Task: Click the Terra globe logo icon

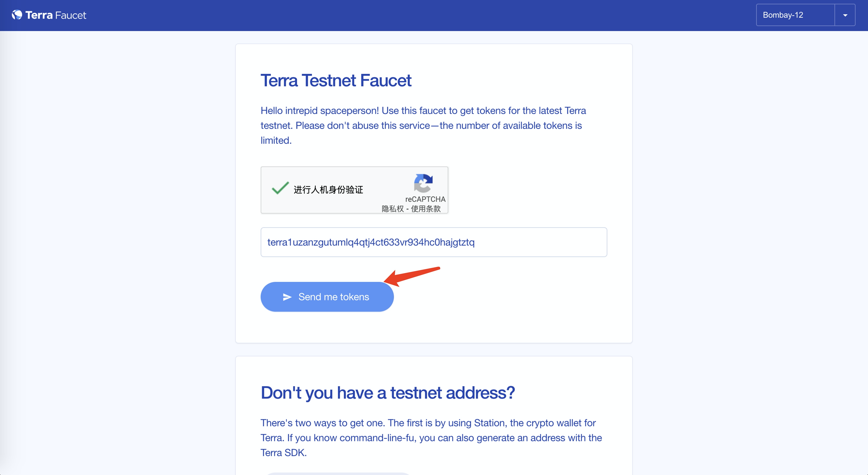Action: pyautogui.click(x=17, y=15)
